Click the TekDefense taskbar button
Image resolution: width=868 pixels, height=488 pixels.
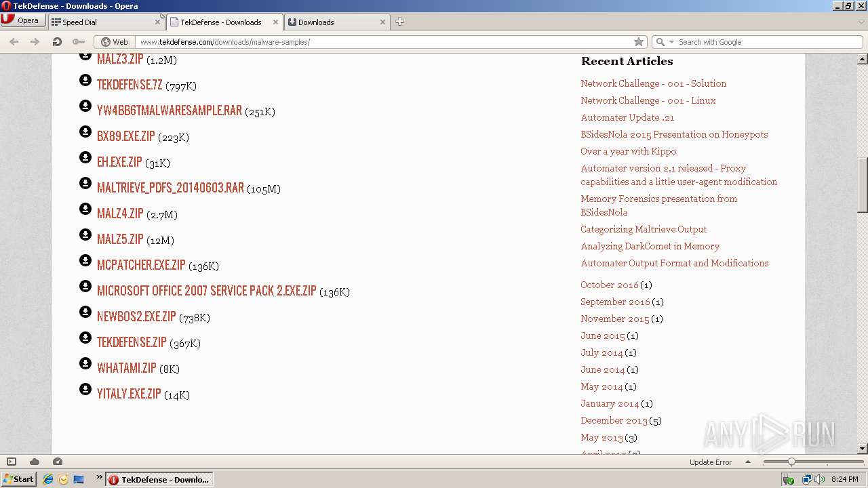click(160, 479)
